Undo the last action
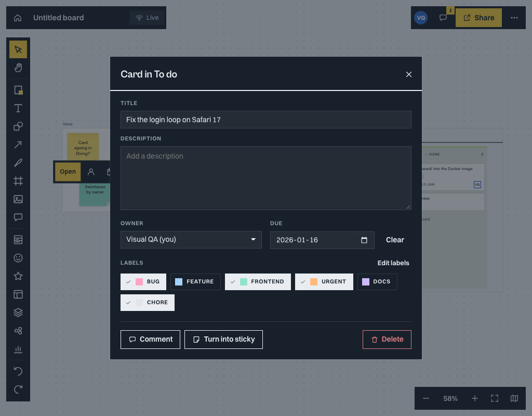The height and width of the screenshot is (416, 532). click(18, 371)
